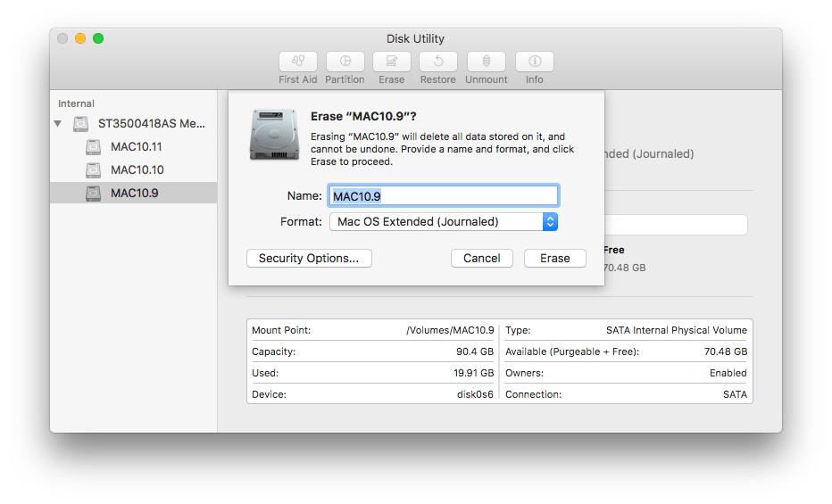Open the Info toolbar button
Image resolution: width=832 pixels, height=504 pixels.
pos(534,62)
